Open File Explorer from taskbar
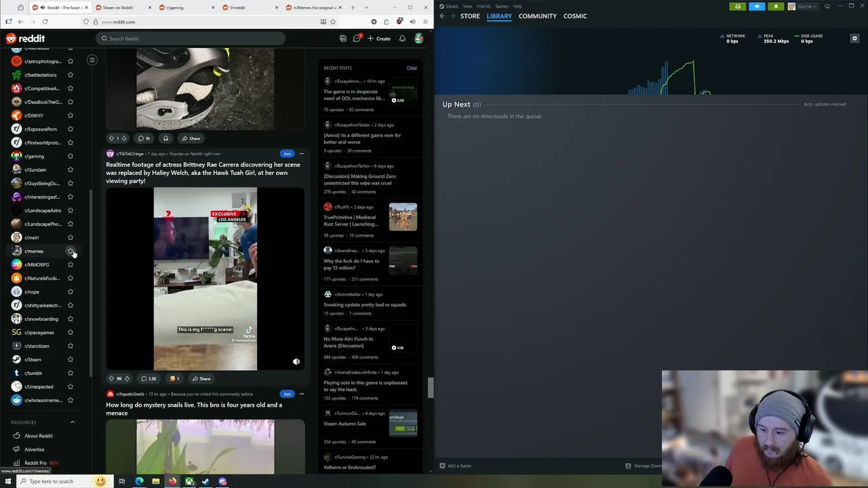 (x=156, y=481)
